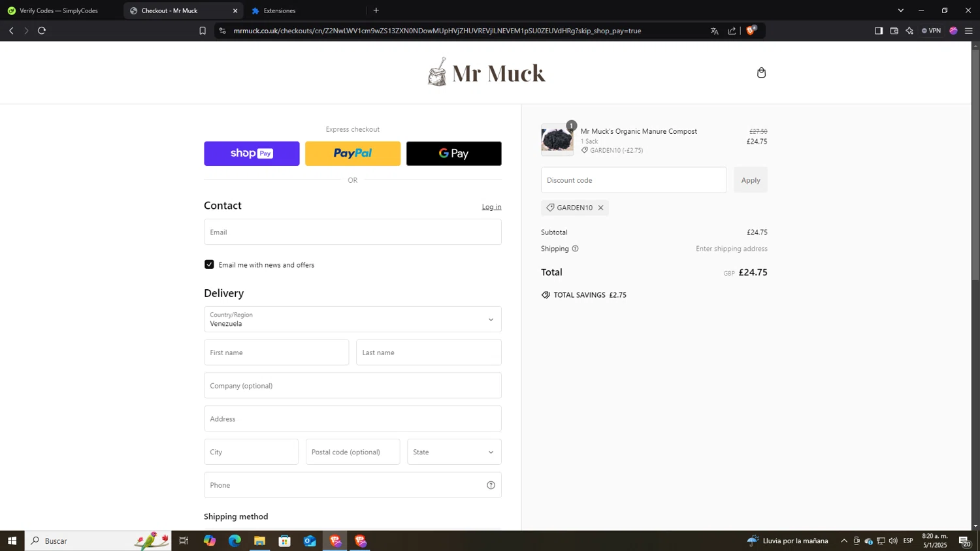Pay with PayPal express checkout
Screen dimensions: 980x551
(353, 153)
